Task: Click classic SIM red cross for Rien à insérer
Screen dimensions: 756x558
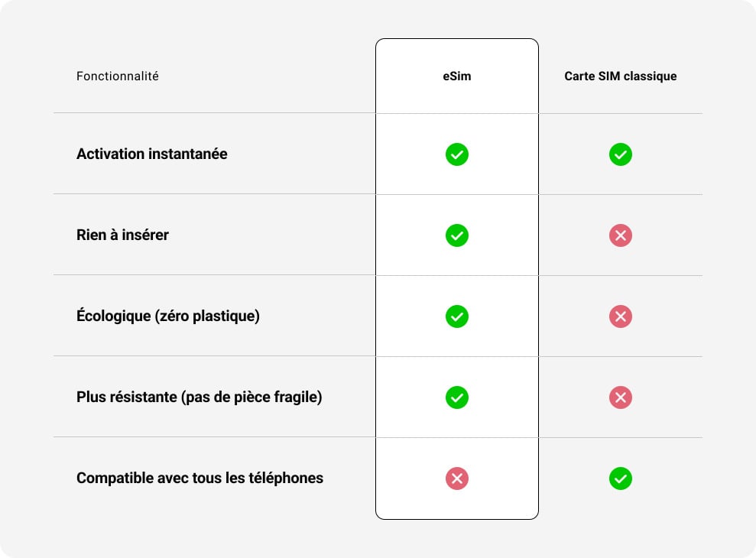Action: [x=620, y=235]
